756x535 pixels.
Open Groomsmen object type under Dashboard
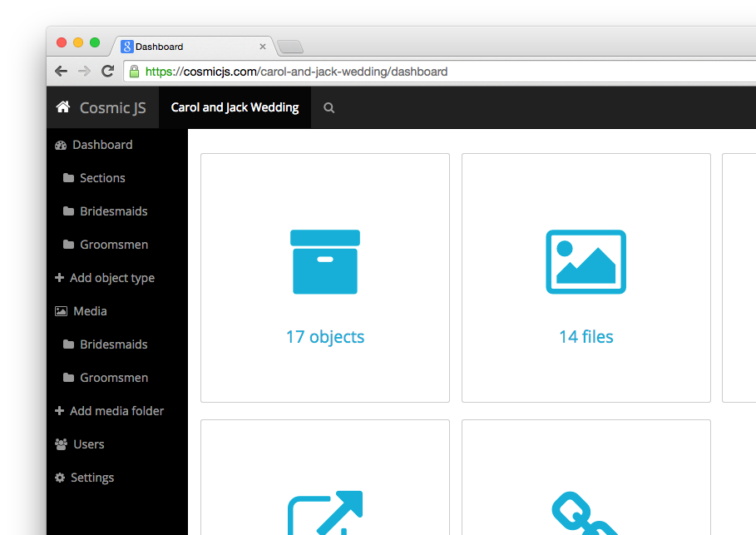point(114,245)
